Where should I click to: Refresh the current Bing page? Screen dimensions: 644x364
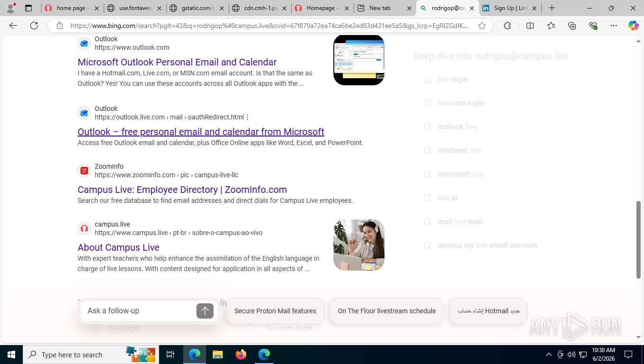(x=34, y=26)
